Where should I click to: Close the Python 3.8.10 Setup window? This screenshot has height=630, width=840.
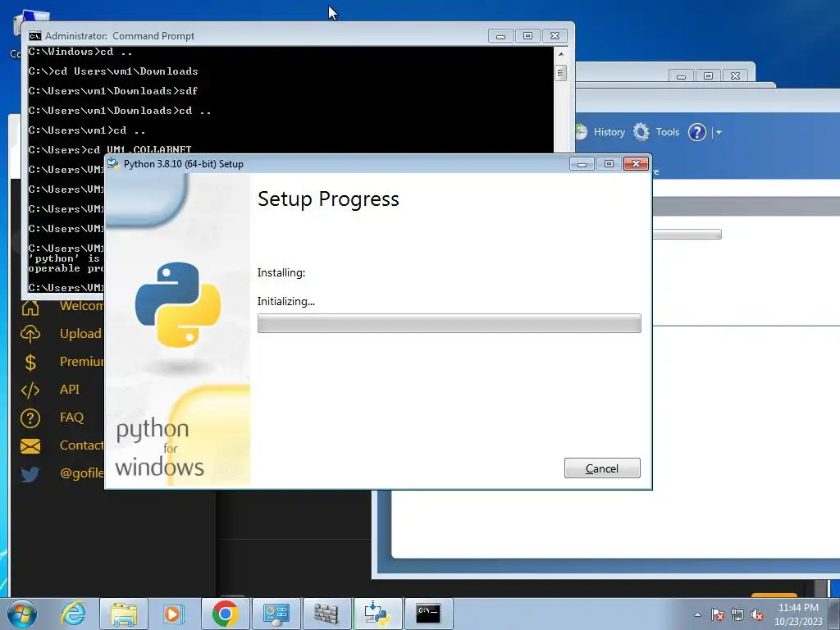[636, 163]
